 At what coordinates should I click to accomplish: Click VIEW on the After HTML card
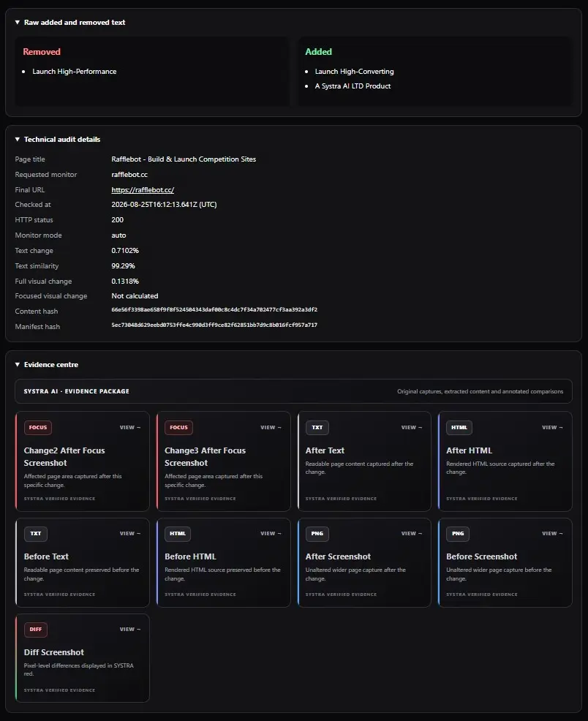tap(552, 428)
